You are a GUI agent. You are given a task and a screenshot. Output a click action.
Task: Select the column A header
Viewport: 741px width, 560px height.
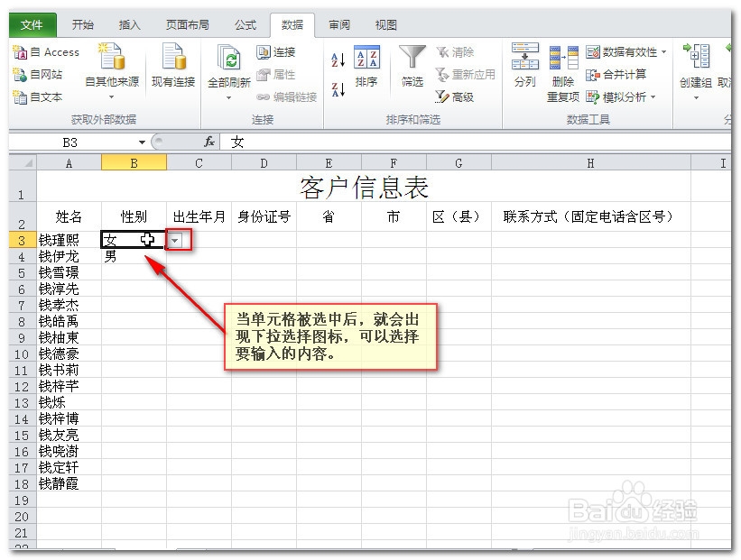pyautogui.click(x=69, y=163)
